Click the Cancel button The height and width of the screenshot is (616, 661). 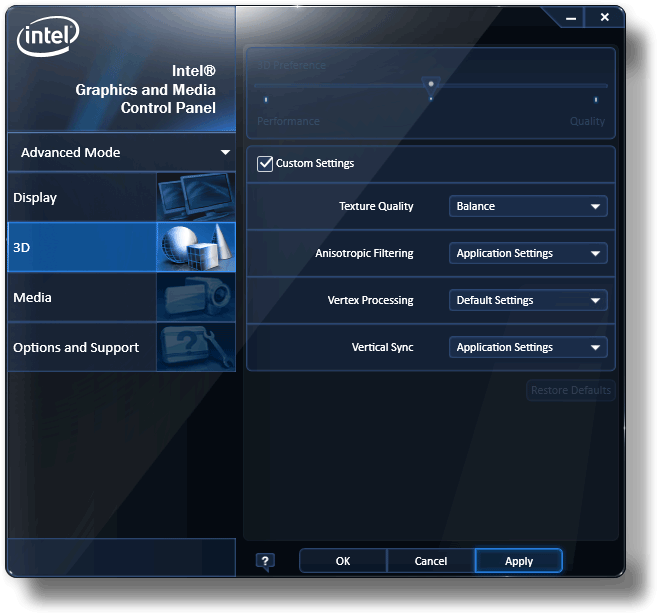pyautogui.click(x=430, y=561)
